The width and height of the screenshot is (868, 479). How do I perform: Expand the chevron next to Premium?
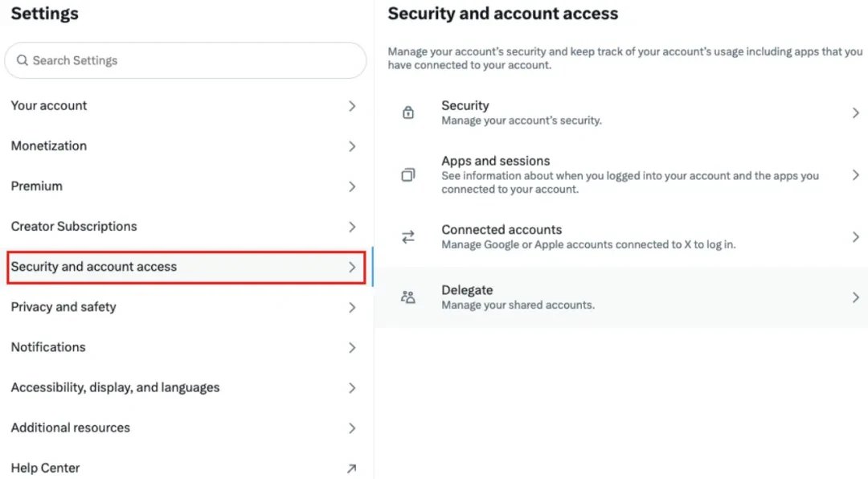[352, 186]
